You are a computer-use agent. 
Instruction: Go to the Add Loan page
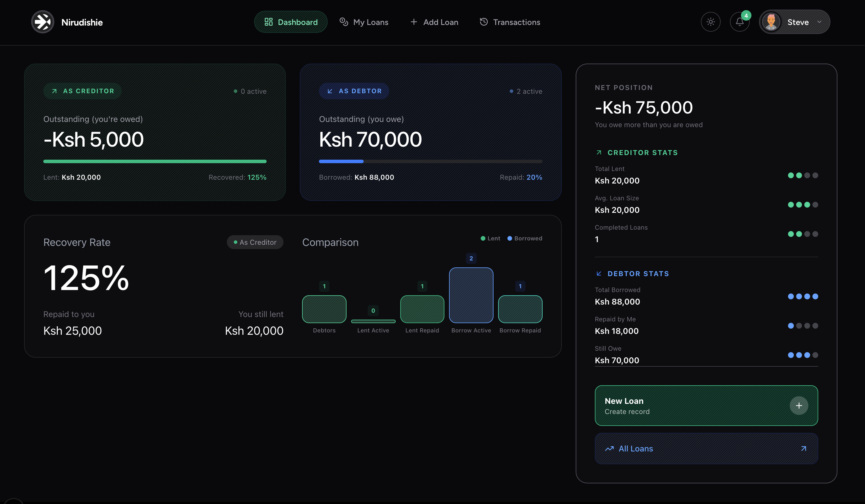[434, 22]
